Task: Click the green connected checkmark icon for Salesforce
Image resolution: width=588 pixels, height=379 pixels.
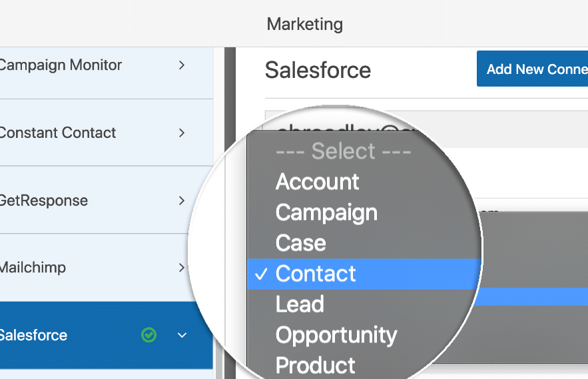Action: (x=149, y=335)
